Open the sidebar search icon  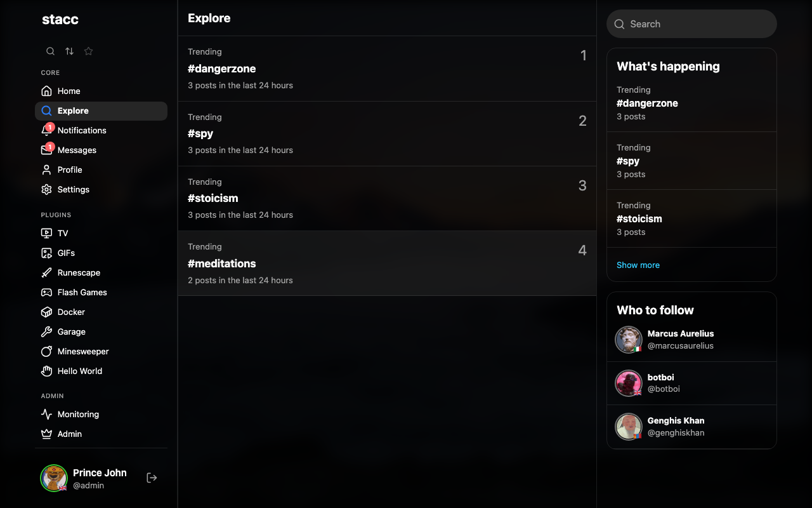(50, 51)
